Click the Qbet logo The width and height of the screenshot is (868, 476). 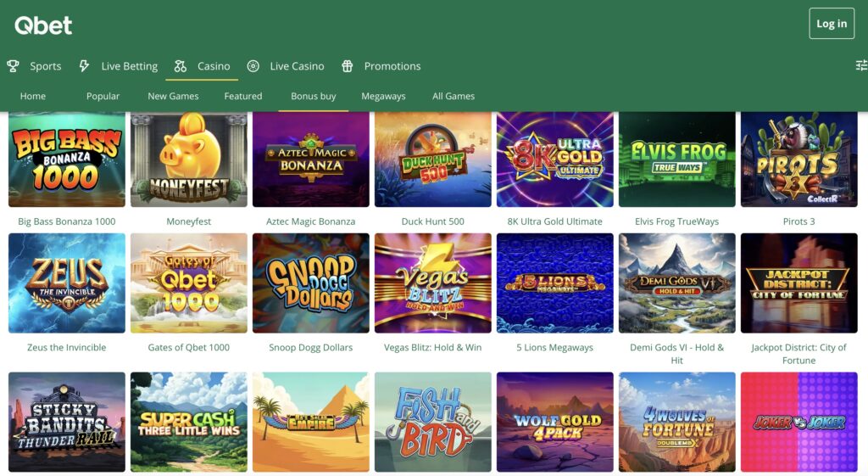pos(43,25)
